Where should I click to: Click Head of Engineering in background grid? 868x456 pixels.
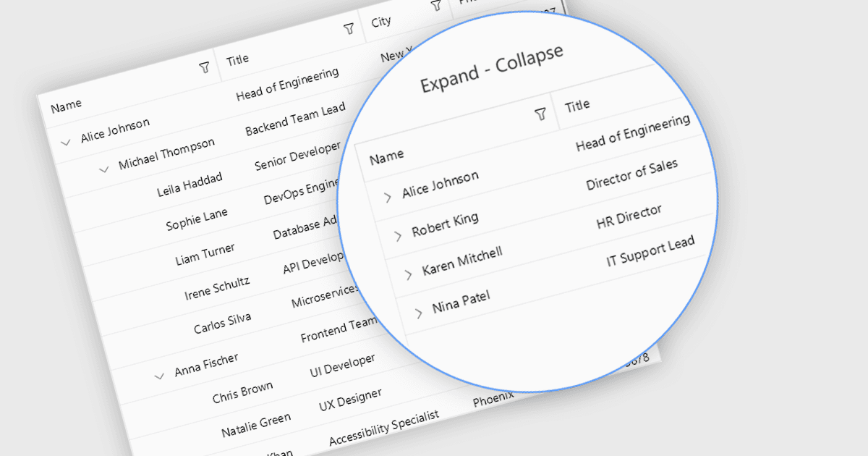[x=287, y=85]
